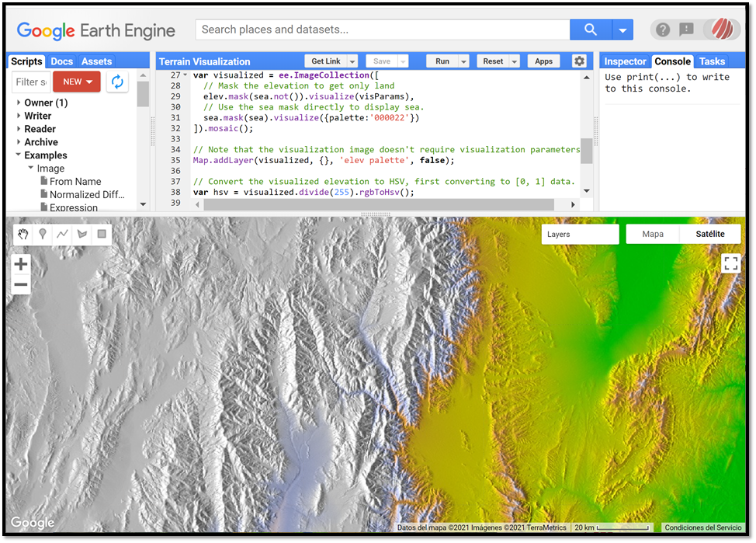Click the scripts panel scroll up arrow

(x=143, y=76)
